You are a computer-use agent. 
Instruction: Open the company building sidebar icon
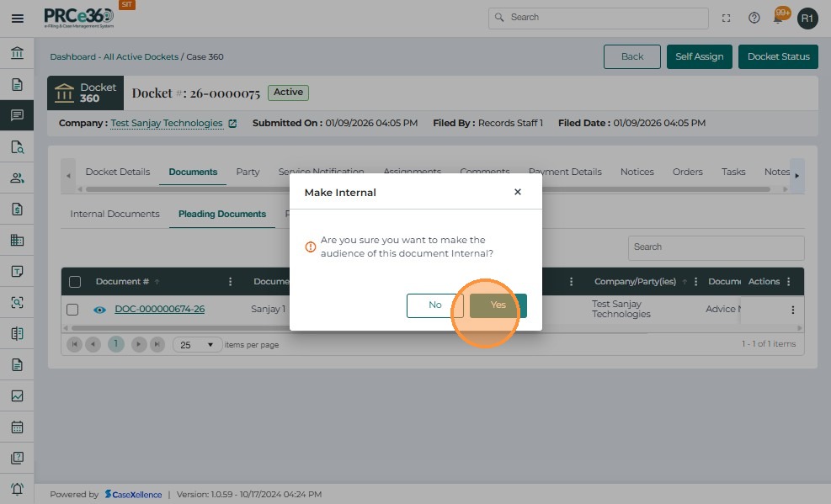point(17,241)
